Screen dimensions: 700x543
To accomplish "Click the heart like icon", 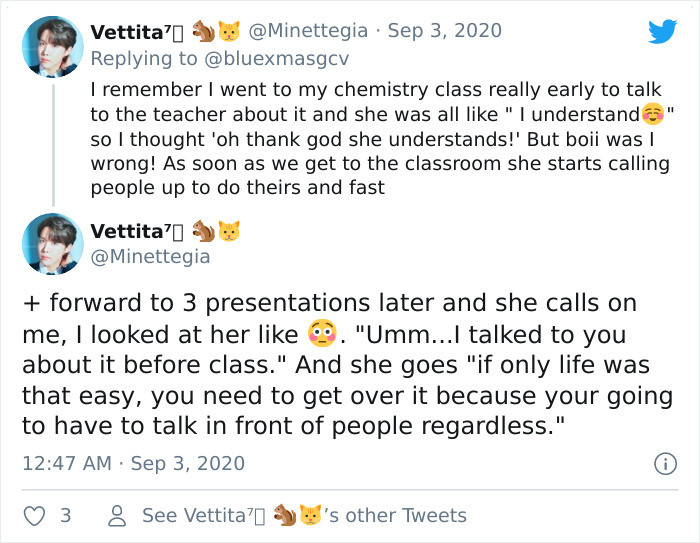I will point(34,516).
